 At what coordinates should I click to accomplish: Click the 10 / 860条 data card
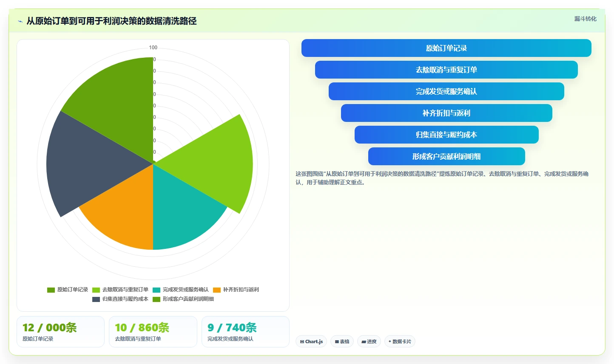click(153, 332)
